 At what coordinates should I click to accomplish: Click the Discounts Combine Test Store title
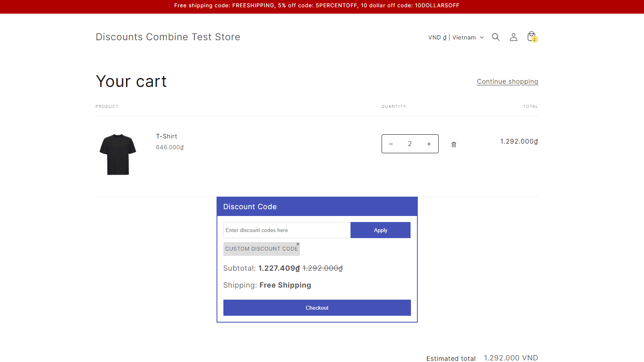(168, 37)
